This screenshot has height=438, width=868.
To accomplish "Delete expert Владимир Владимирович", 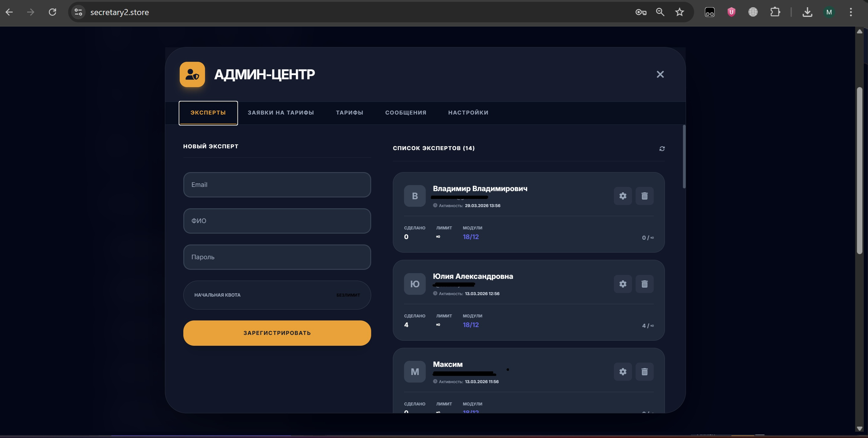I will point(644,196).
